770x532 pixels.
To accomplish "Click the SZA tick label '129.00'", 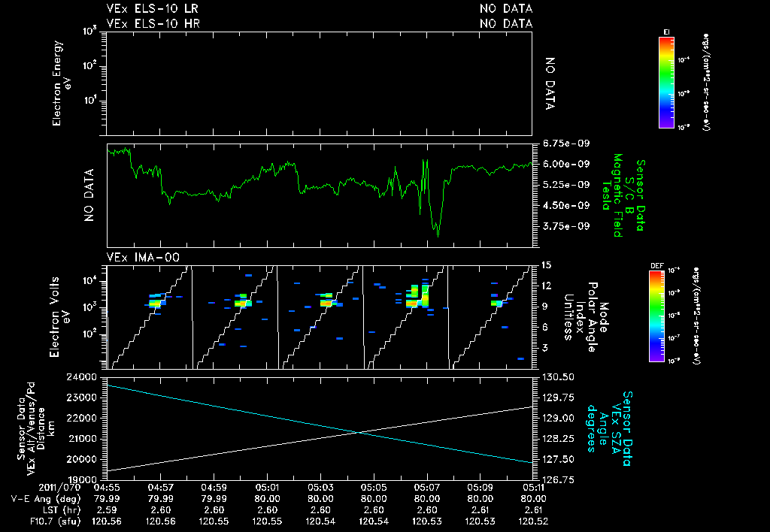I will coord(558,418).
